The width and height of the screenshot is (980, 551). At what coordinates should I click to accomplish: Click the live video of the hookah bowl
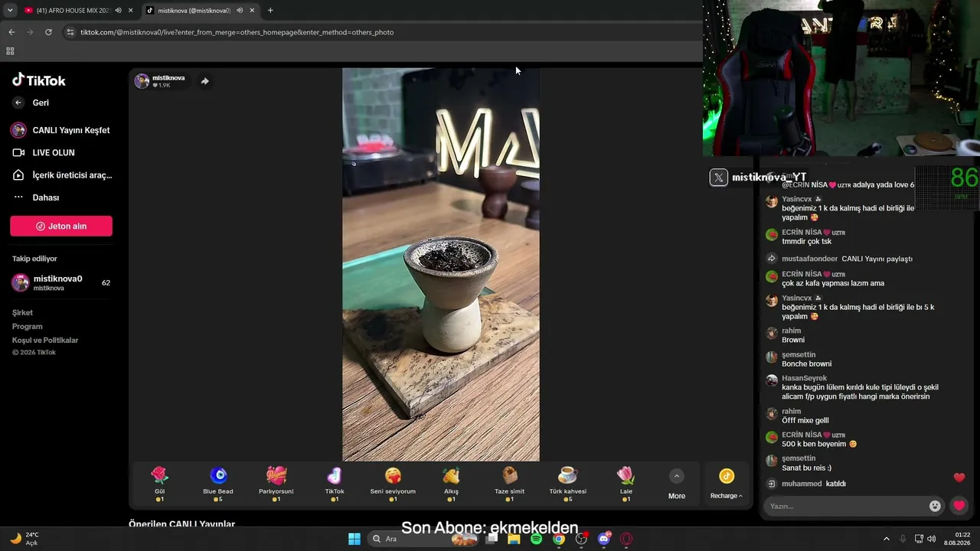pyautogui.click(x=441, y=265)
